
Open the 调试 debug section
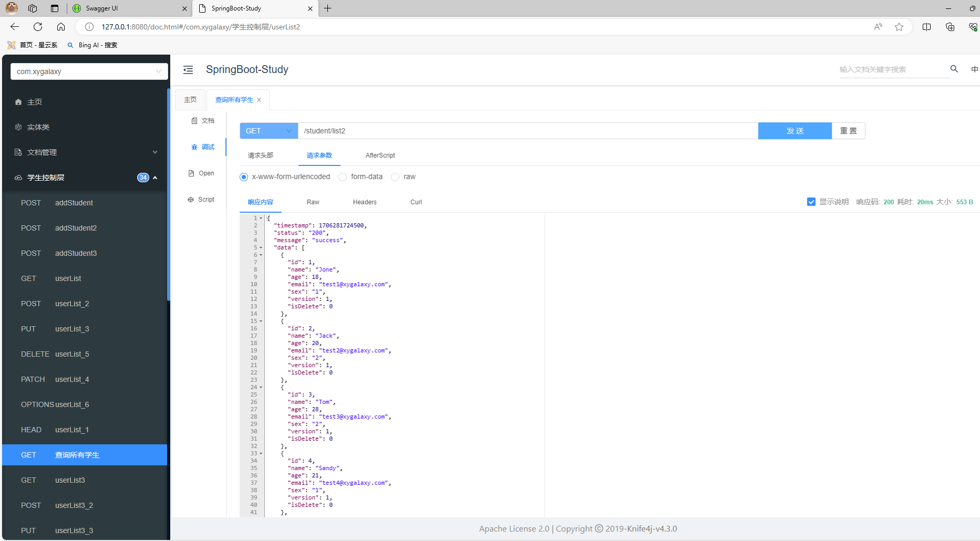[x=203, y=147]
